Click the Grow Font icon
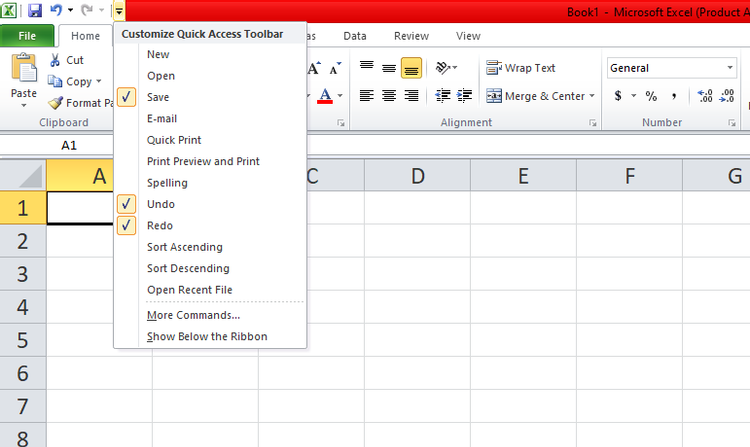This screenshot has width=750, height=447. pos(314,68)
